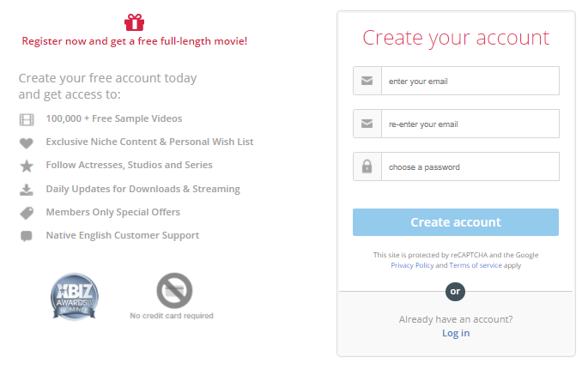Open the Privacy Policy link
Screen dimensions: 588x369
click(x=412, y=265)
